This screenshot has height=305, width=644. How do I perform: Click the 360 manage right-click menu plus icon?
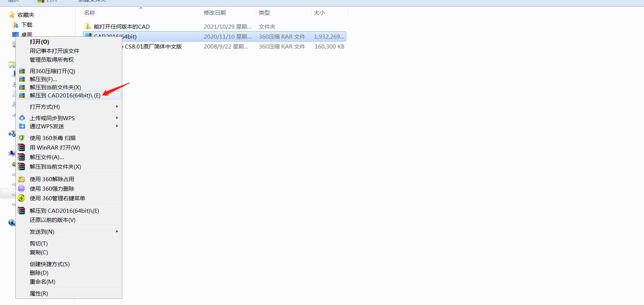tap(22, 198)
